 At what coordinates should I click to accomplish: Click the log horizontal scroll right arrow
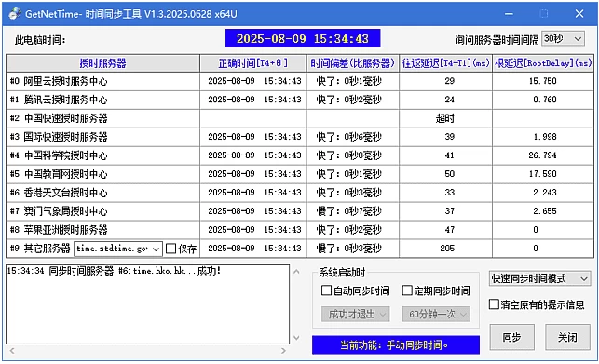[x=283, y=351]
